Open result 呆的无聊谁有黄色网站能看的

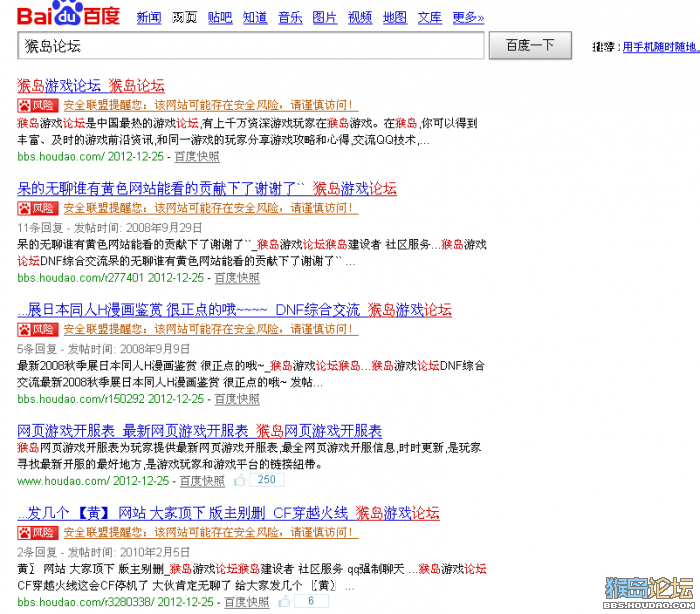point(207,188)
